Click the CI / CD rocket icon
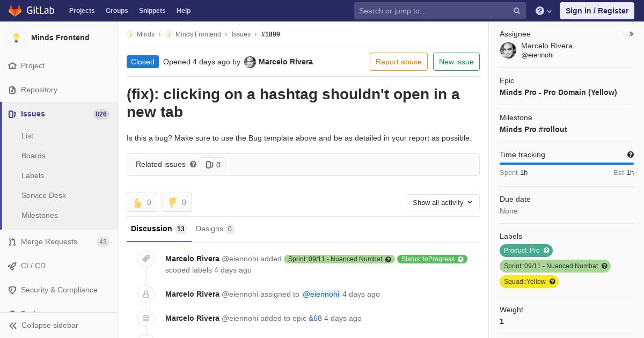This screenshot has width=644, height=338. pos(12,266)
